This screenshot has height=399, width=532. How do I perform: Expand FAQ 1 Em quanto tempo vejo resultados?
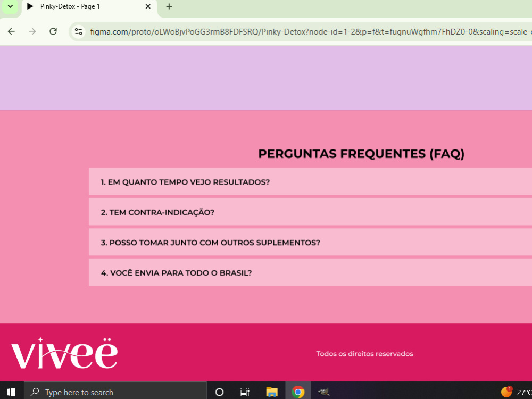[x=310, y=181]
